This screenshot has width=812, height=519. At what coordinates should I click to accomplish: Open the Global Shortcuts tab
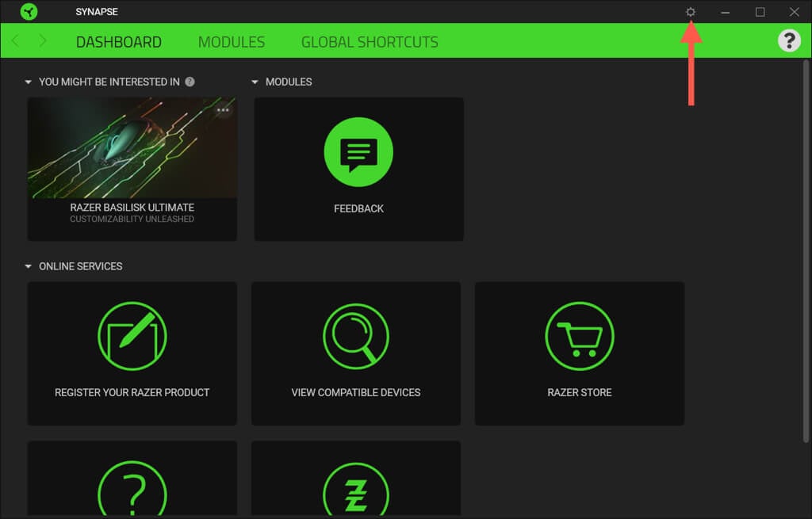[x=370, y=42]
